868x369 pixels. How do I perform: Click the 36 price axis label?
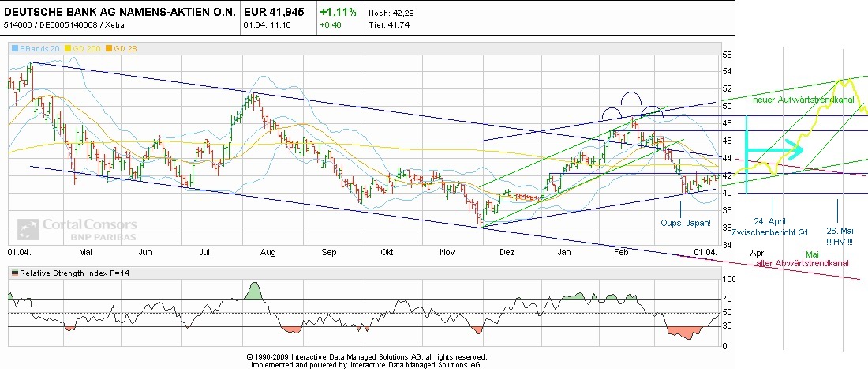click(x=727, y=227)
